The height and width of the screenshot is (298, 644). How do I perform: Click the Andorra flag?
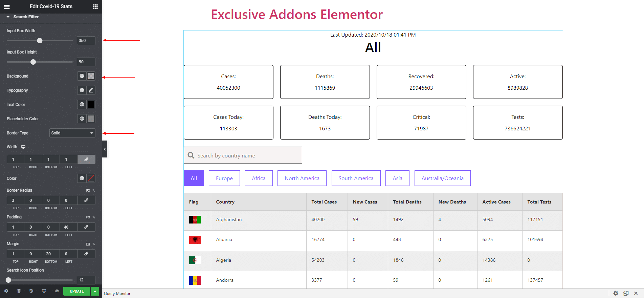tap(195, 280)
